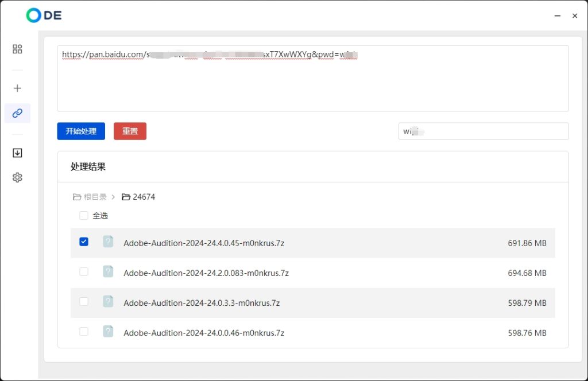Screen dimensions: 588x381
Task: Click file icon for Adobe-Audition-2024-24.2.0.083
Action: (x=108, y=271)
